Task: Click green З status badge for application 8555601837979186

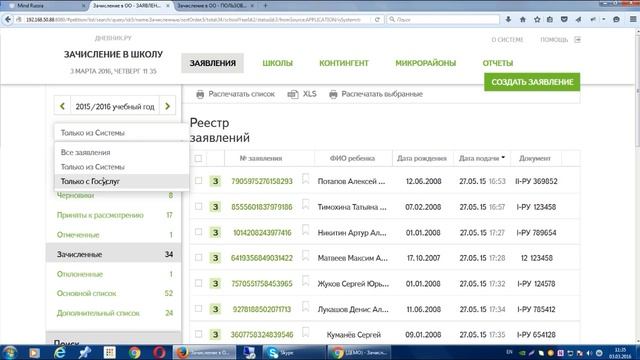Action: coord(215,207)
